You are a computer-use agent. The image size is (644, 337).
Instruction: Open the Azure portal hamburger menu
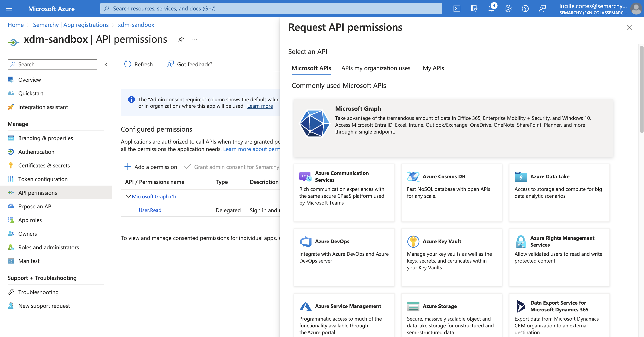(9, 8)
